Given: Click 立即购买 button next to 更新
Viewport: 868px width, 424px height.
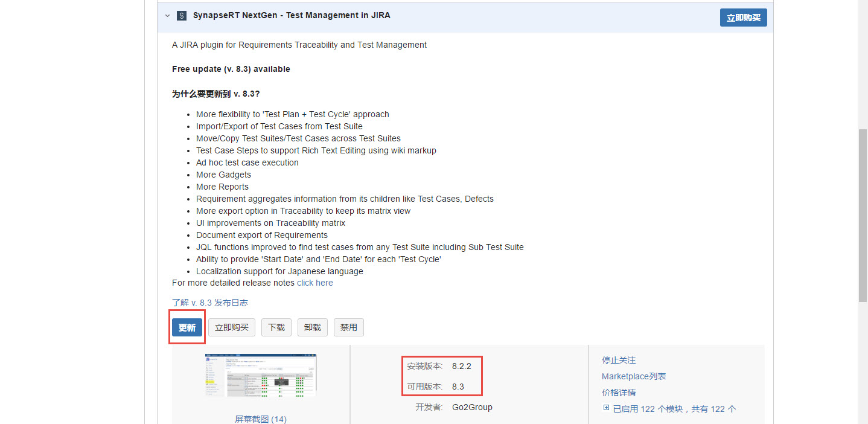Looking at the screenshot, I should coord(232,327).
